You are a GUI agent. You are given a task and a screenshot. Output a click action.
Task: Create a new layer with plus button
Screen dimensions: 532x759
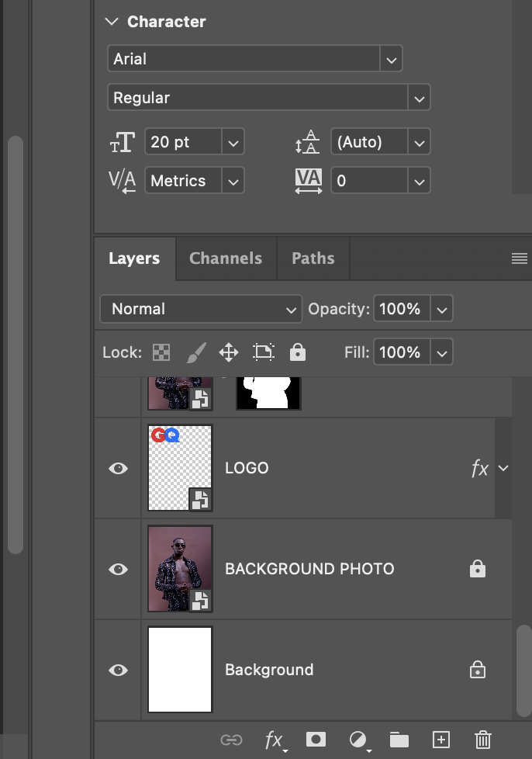[x=441, y=740]
